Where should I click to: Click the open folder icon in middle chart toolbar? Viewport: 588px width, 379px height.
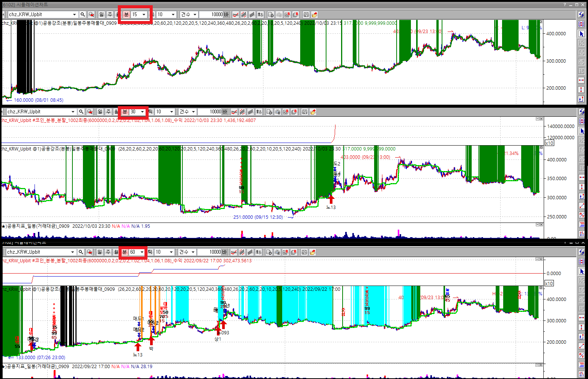[x=313, y=112]
